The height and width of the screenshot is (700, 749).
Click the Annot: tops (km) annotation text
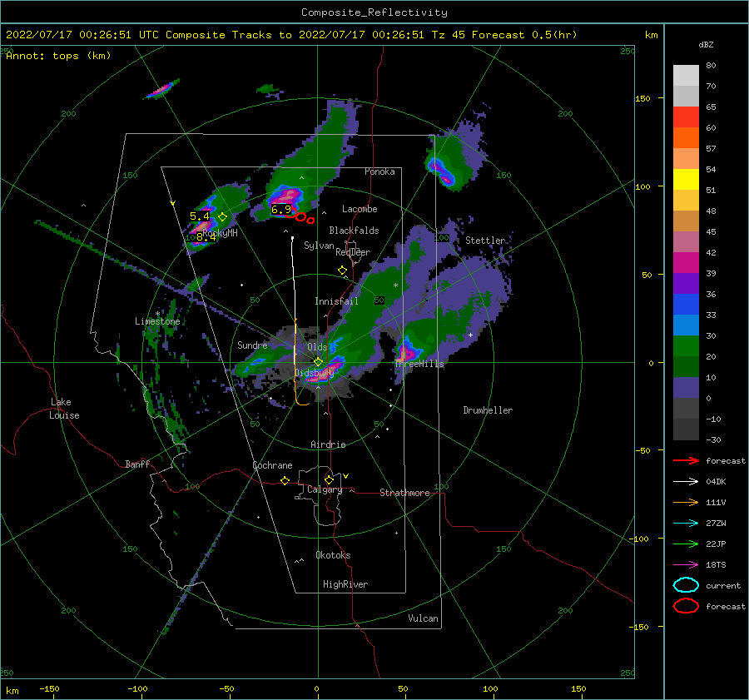[58, 56]
